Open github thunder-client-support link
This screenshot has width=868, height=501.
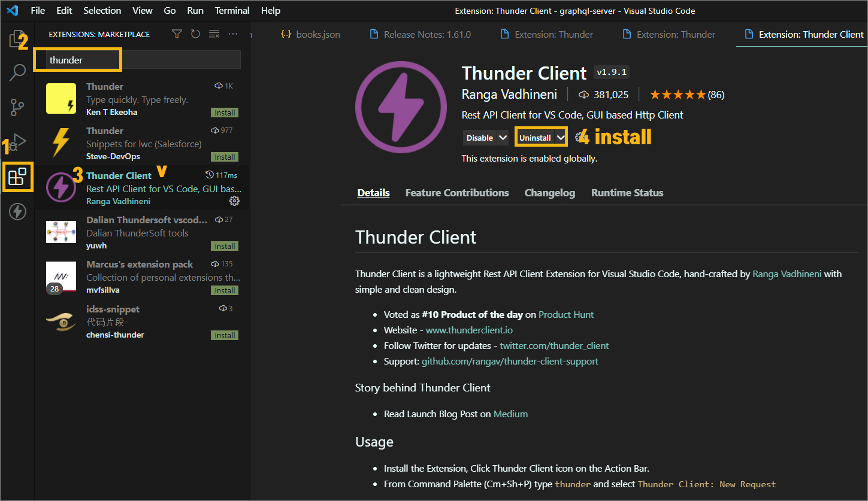click(510, 361)
